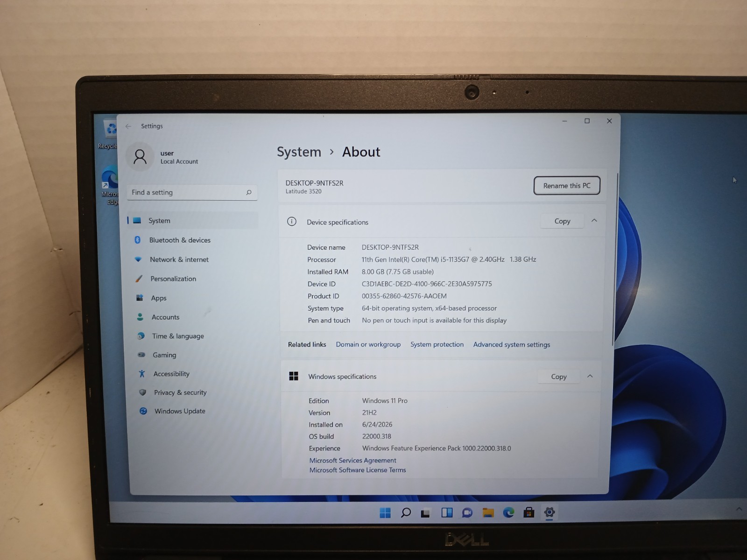Image resolution: width=747 pixels, height=560 pixels.
Task: Open the System category in sidebar
Action: coord(192,220)
